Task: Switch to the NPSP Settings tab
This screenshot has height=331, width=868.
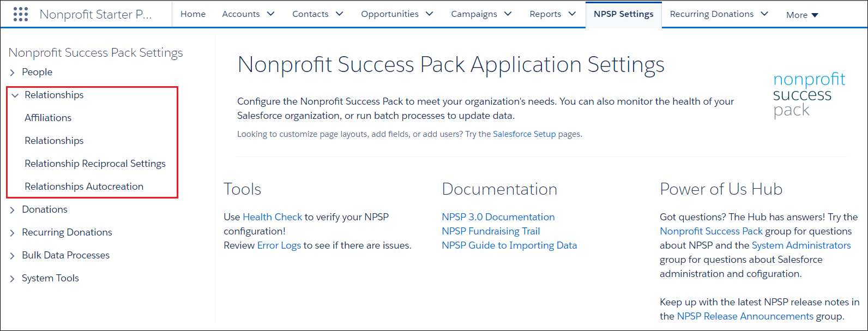Action: click(x=623, y=14)
